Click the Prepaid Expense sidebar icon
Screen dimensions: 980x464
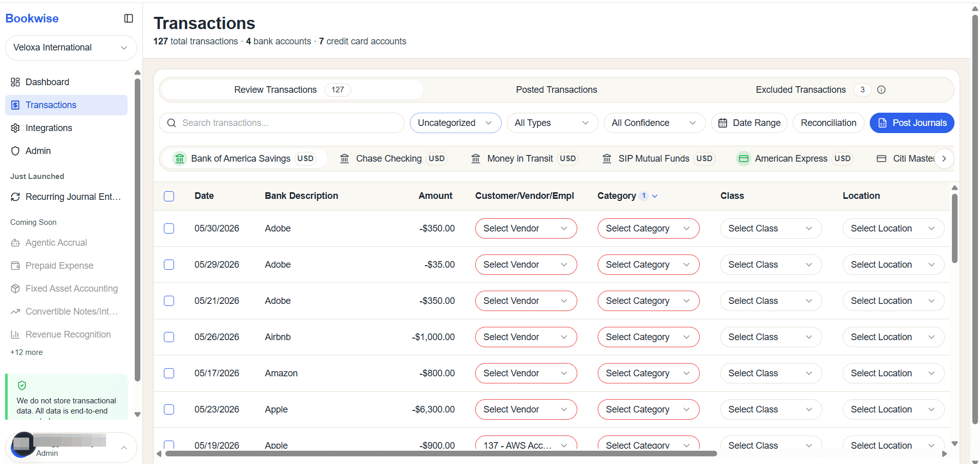(15, 266)
